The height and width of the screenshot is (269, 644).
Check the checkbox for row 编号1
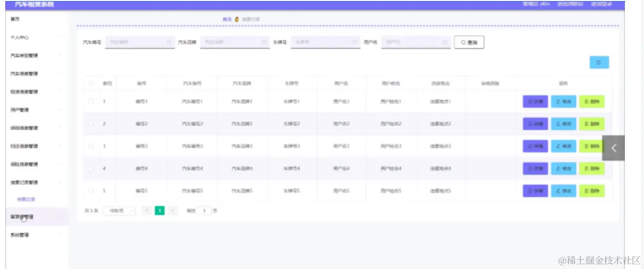click(91, 102)
